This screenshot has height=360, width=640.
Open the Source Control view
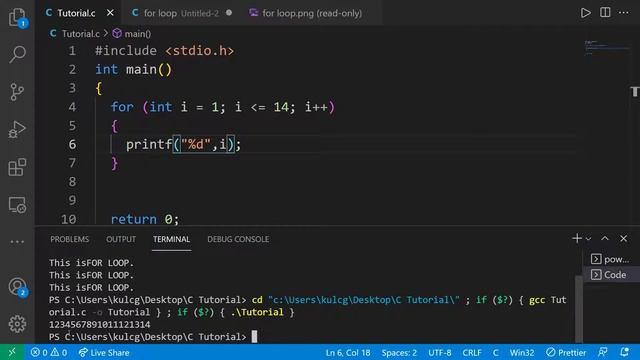point(17,92)
